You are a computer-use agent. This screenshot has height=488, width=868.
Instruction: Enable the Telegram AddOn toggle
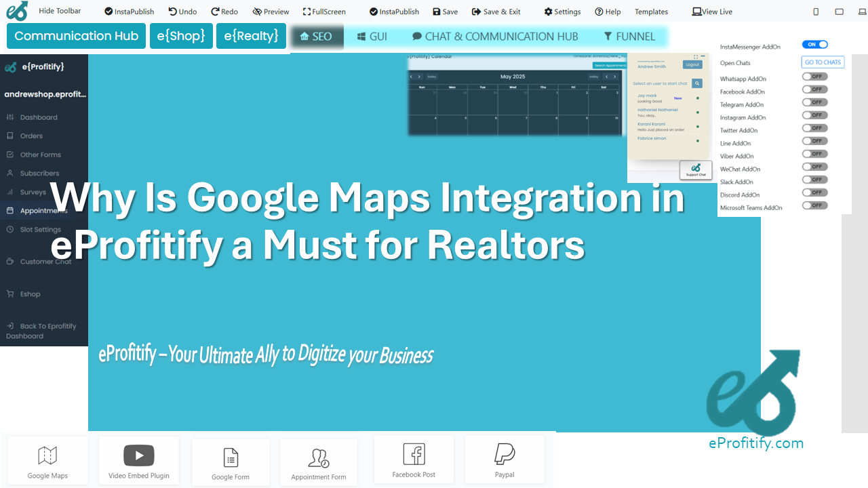(814, 102)
